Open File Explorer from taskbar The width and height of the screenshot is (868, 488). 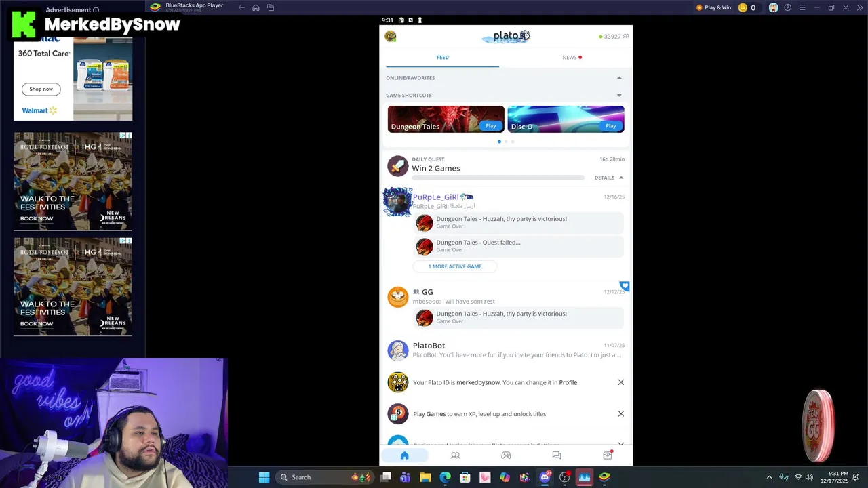pyautogui.click(x=425, y=477)
